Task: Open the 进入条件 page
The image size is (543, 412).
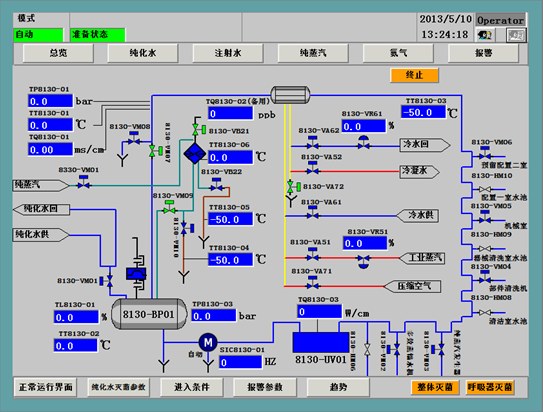Action: [x=192, y=387]
